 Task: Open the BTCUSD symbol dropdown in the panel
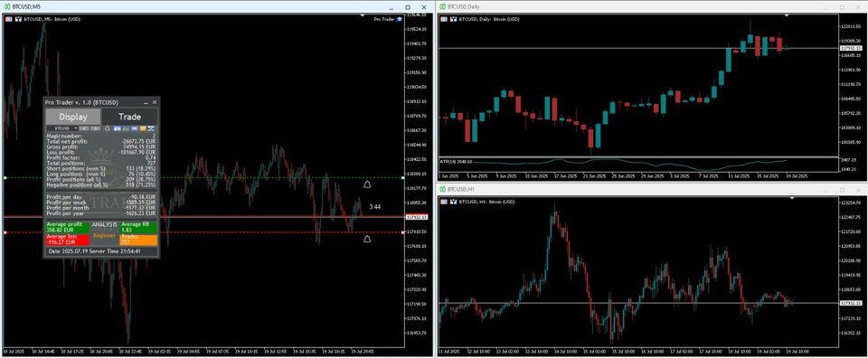pyautogui.click(x=62, y=128)
